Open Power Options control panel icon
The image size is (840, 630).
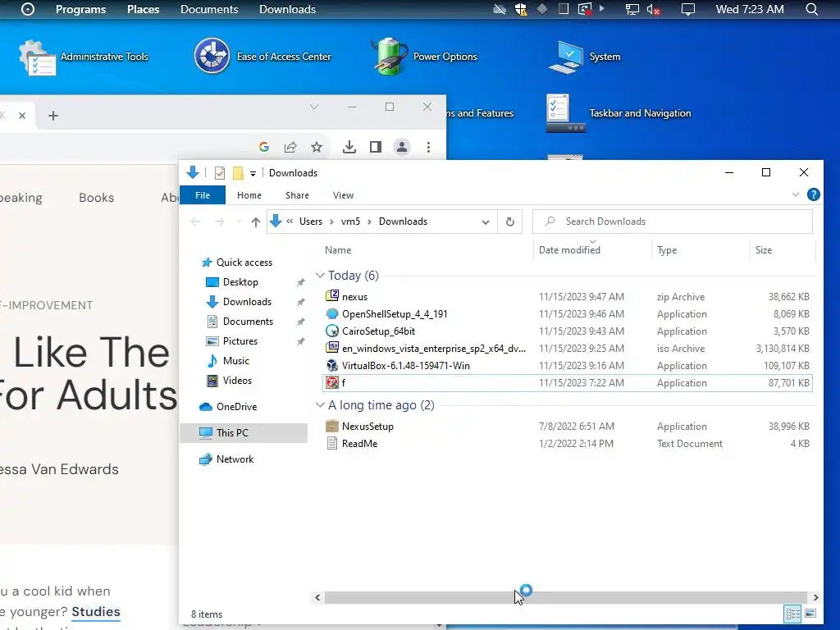[x=390, y=57]
